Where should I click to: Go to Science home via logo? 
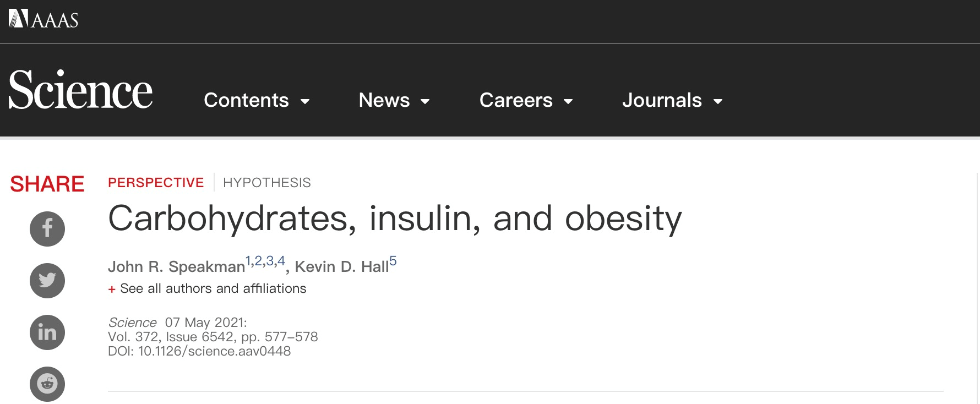80,90
